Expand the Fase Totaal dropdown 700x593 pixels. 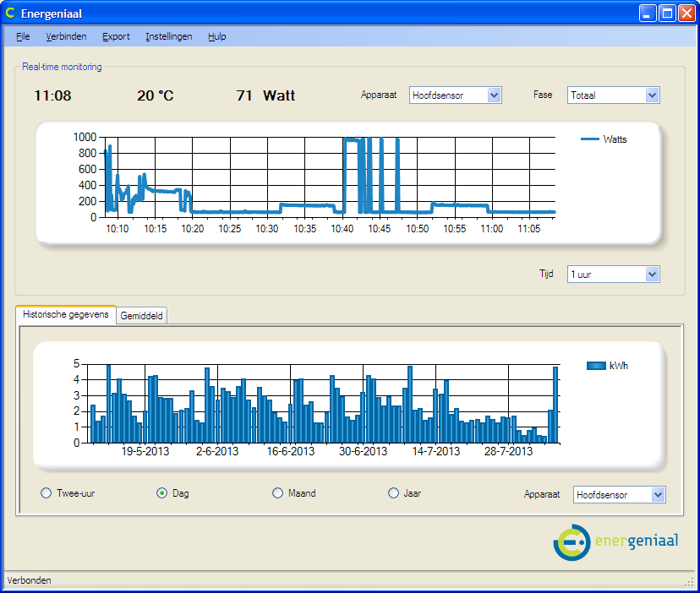(x=652, y=95)
